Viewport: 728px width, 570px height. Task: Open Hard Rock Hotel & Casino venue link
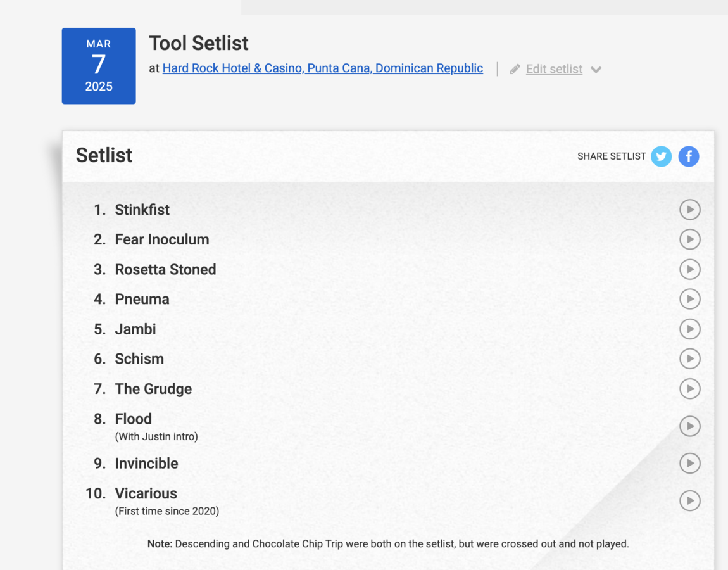tap(322, 68)
